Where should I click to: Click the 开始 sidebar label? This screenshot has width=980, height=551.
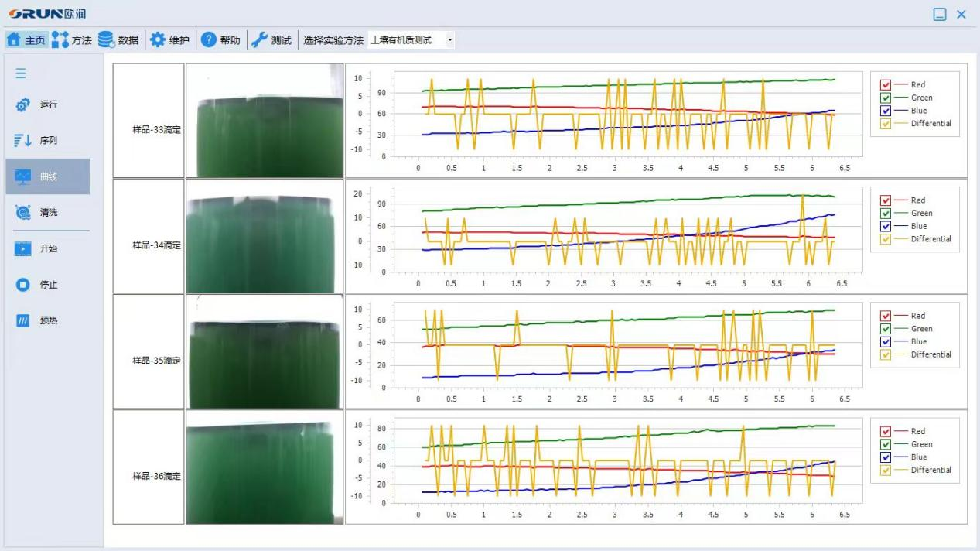coord(49,248)
